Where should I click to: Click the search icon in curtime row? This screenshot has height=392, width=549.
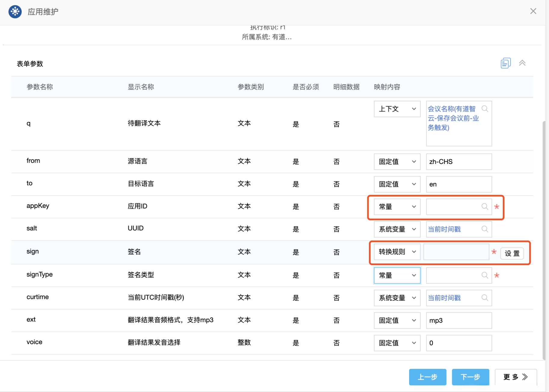point(485,298)
